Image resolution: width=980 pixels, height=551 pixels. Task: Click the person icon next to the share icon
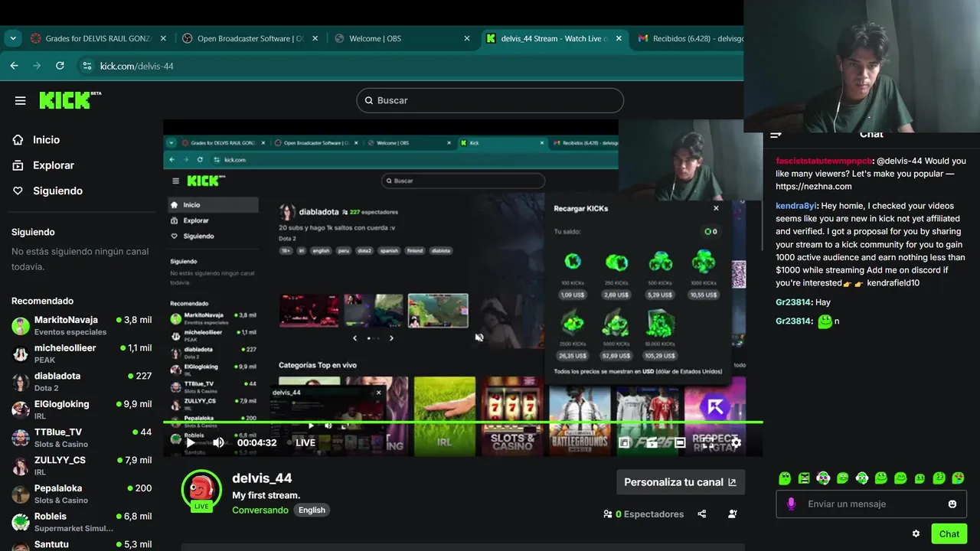(733, 514)
